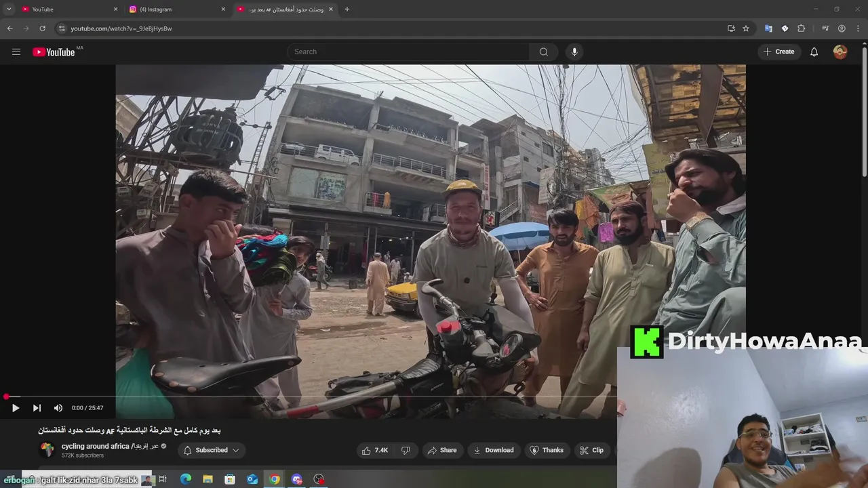Open Outlook from taskbar
868x488 pixels.
(x=252, y=479)
